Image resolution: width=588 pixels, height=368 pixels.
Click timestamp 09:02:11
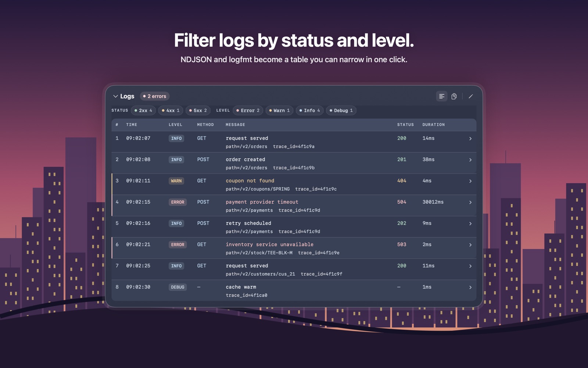138,181
